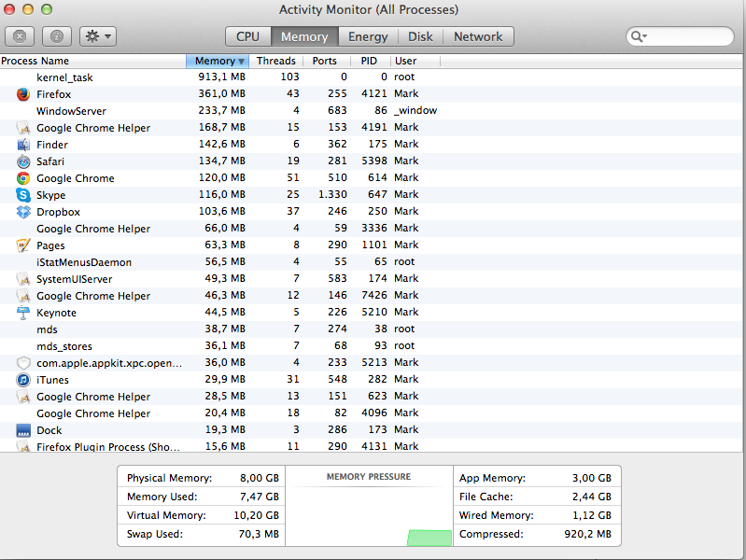The height and width of the screenshot is (560, 746).
Task: Select icon of Chrome Helper using 28,5 MB
Action: 23,397
